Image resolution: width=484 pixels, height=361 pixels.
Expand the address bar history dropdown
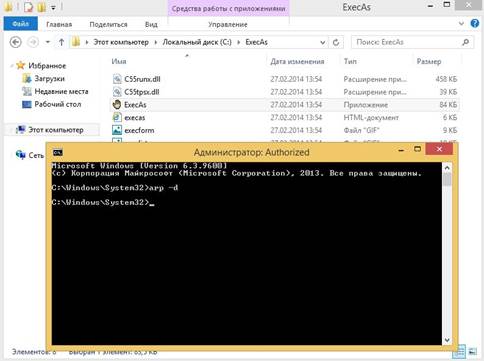pos(322,43)
